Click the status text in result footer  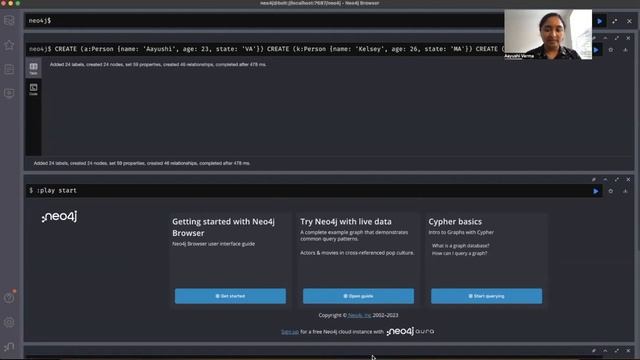(x=142, y=163)
